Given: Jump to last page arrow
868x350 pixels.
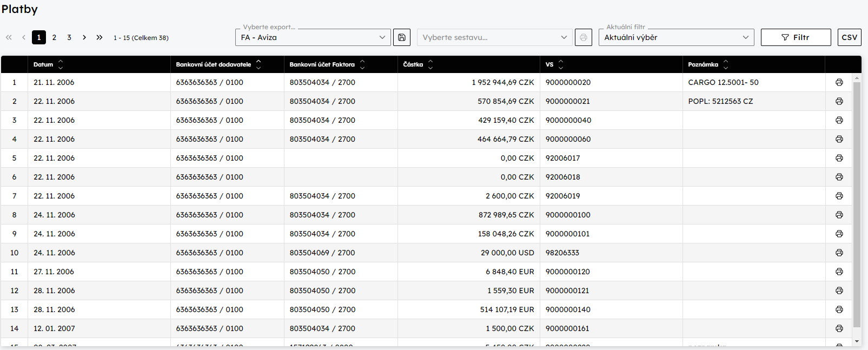Looking at the screenshot, I should [100, 37].
